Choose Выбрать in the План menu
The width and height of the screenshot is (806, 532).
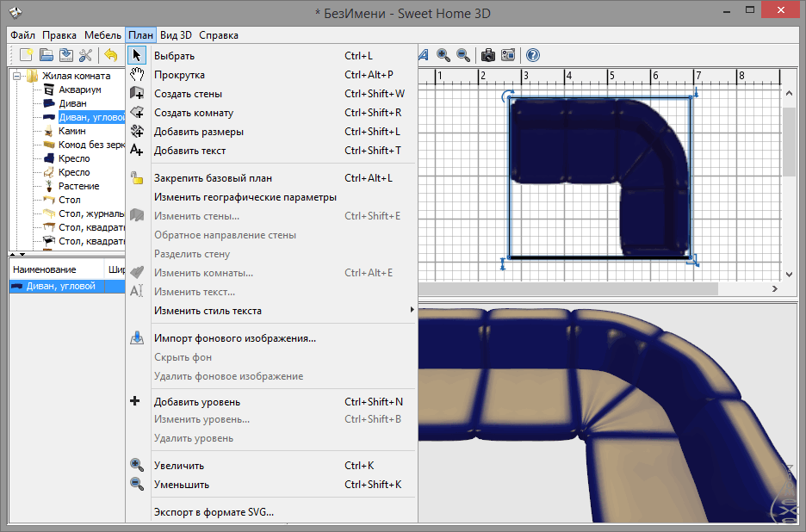click(271, 55)
